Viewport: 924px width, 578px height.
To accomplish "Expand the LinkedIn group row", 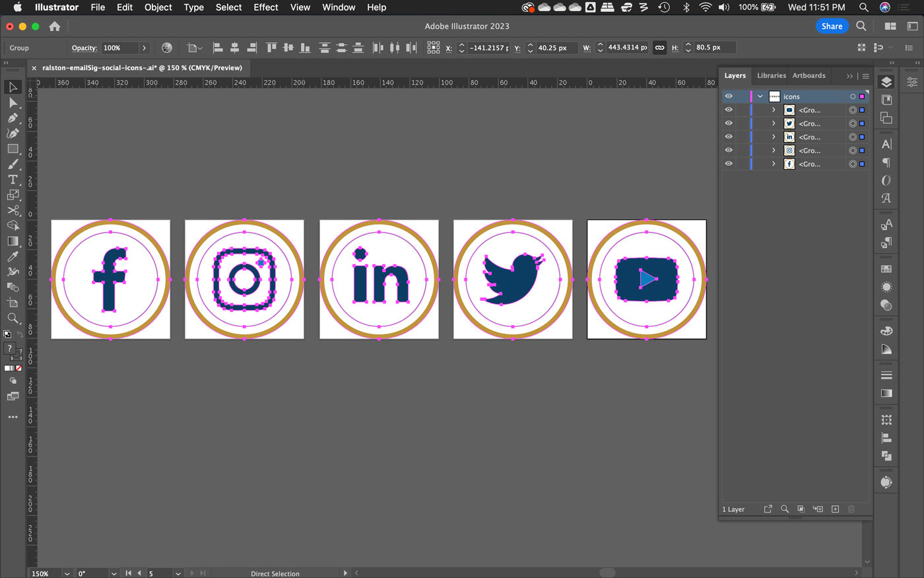I will [774, 137].
